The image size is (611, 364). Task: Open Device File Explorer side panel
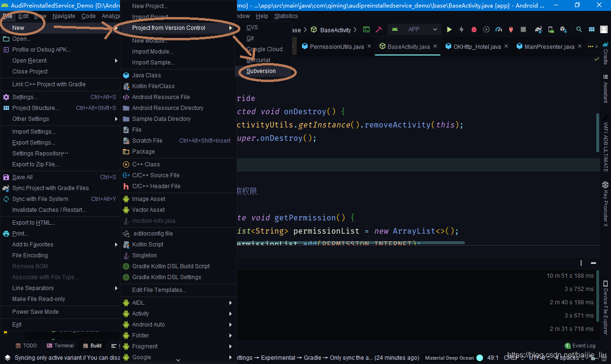605,308
